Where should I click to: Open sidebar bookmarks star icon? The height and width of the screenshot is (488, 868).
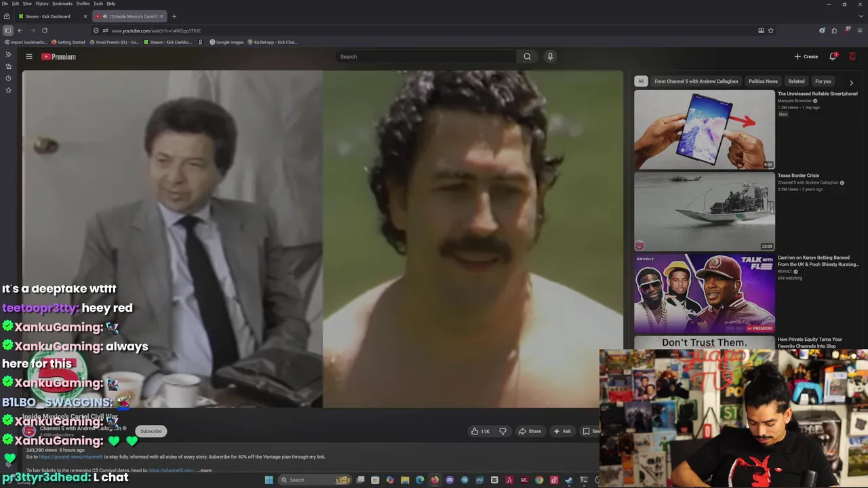tap(8, 90)
